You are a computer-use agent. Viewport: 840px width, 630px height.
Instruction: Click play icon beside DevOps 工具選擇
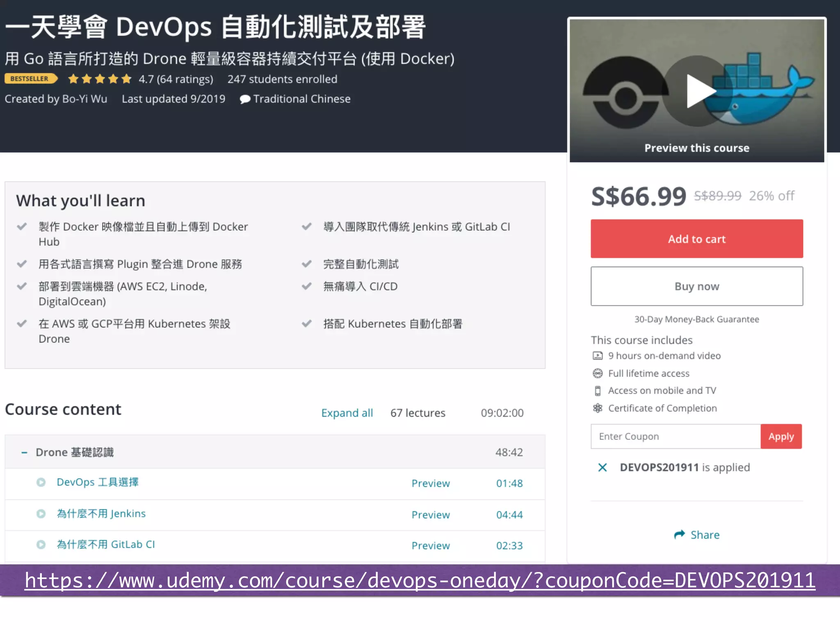pyautogui.click(x=41, y=482)
